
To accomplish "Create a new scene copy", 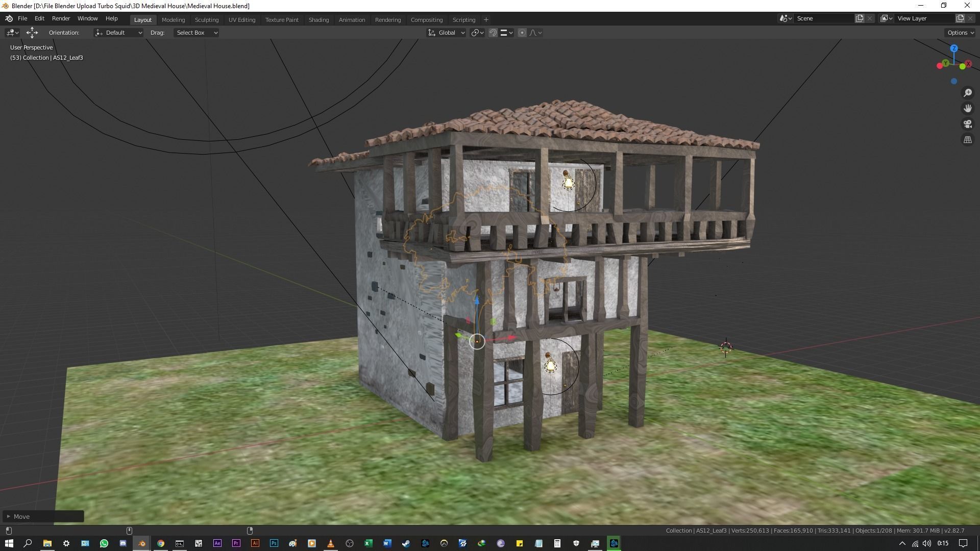I will [860, 18].
